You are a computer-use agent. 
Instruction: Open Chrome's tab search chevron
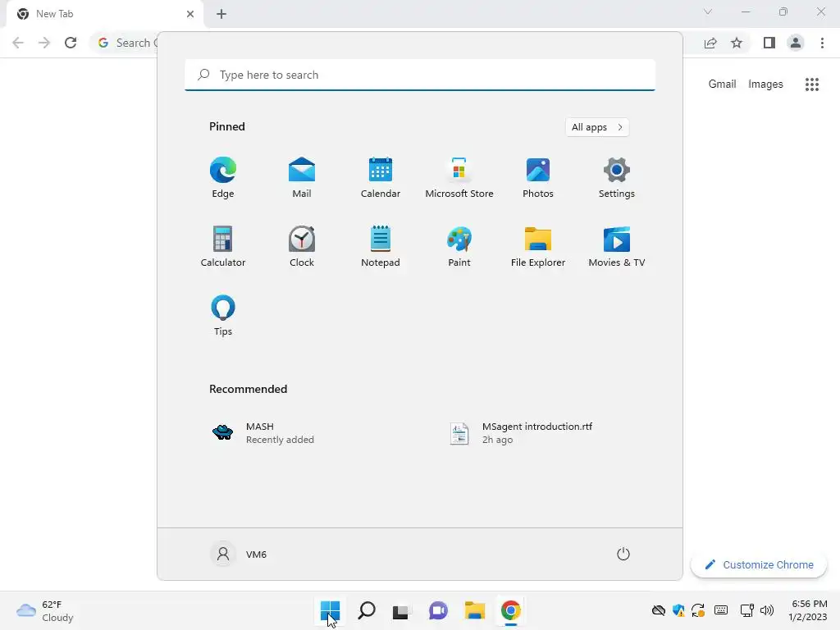click(x=708, y=11)
